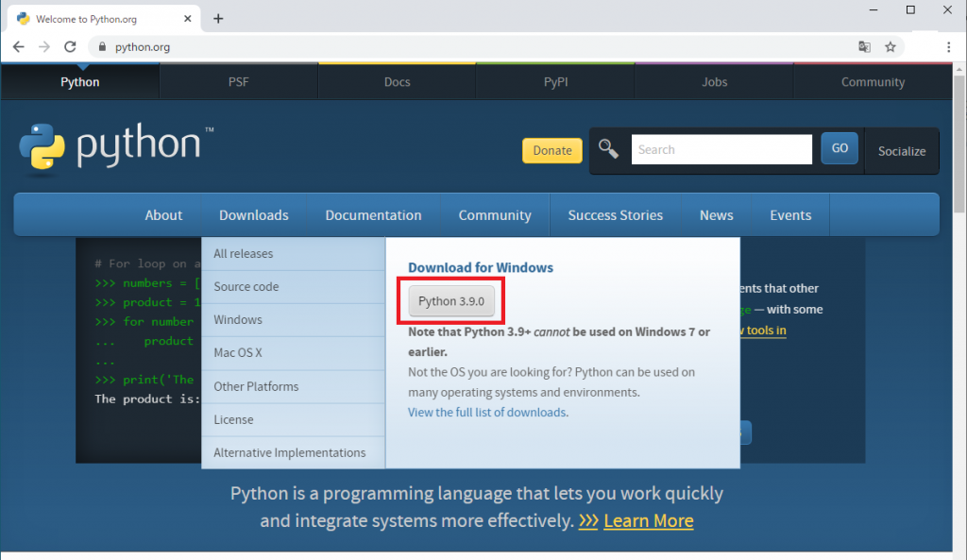The image size is (967, 560).
Task: Click the Download for Windows heading
Action: [481, 267]
